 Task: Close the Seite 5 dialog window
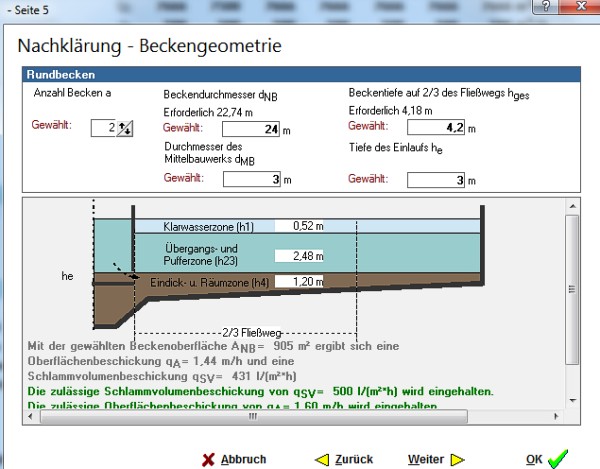(581, 6)
